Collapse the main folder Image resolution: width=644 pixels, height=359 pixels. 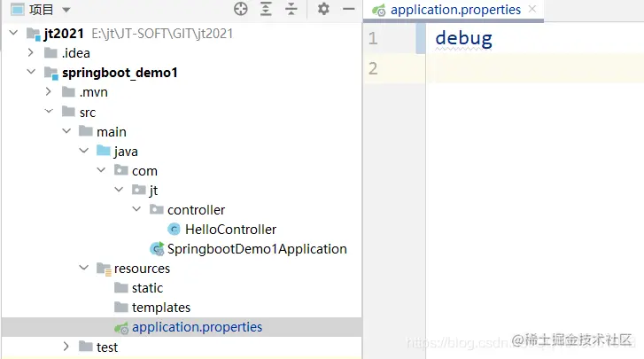tap(66, 130)
